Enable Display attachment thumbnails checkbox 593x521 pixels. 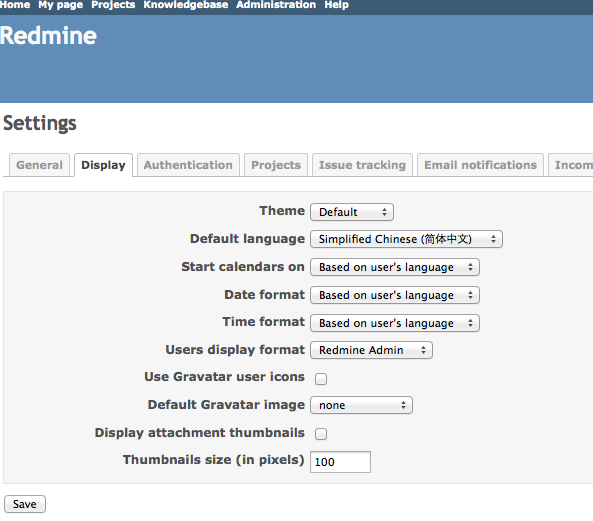click(x=321, y=434)
